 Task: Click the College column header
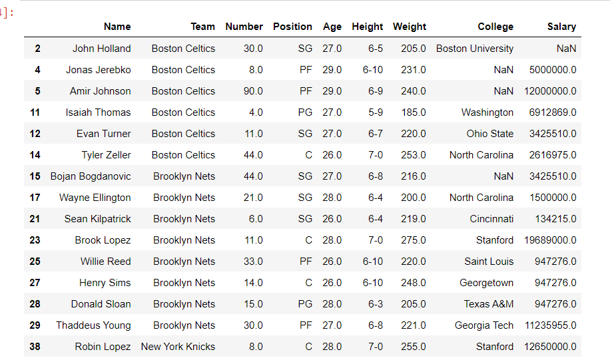coord(495,27)
